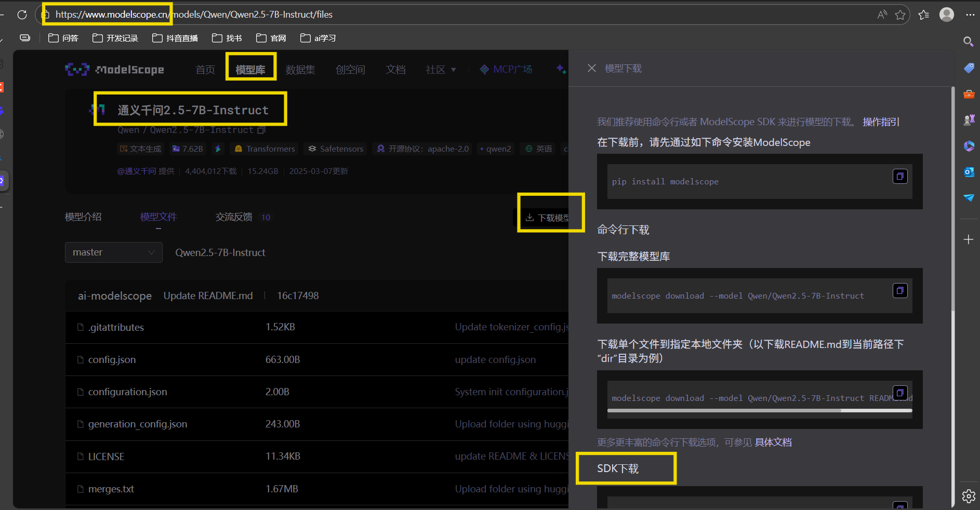The image size is (980, 510).
Task: Open the MCP广场 navigation item
Action: tap(506, 70)
